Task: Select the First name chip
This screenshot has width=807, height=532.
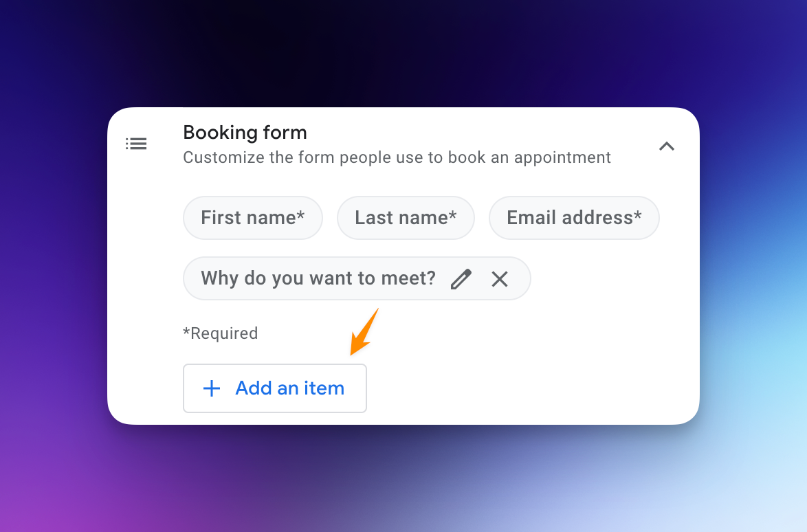Action: point(253,218)
